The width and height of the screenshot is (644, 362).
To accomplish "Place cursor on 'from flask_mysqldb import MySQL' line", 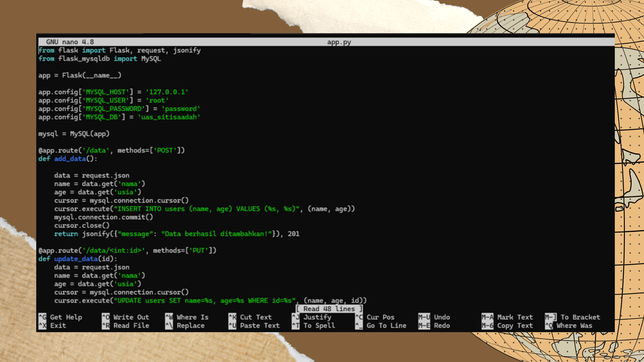I will pyautogui.click(x=100, y=59).
